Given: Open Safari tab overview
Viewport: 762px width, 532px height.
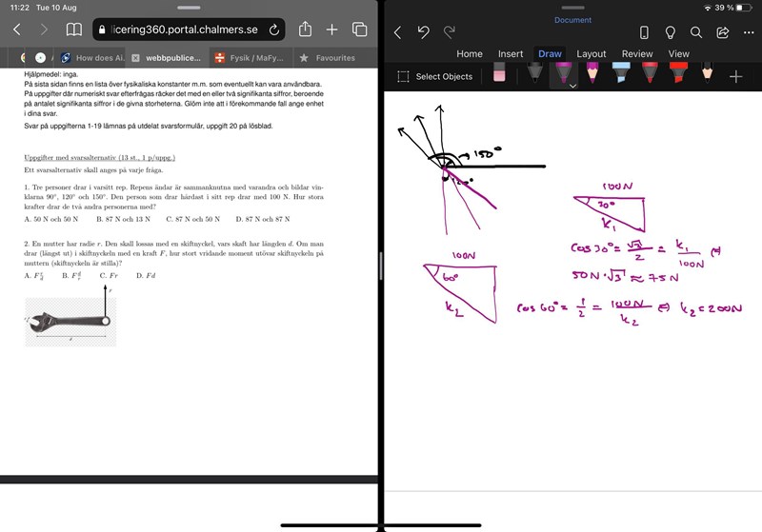Looking at the screenshot, I should 359,30.
